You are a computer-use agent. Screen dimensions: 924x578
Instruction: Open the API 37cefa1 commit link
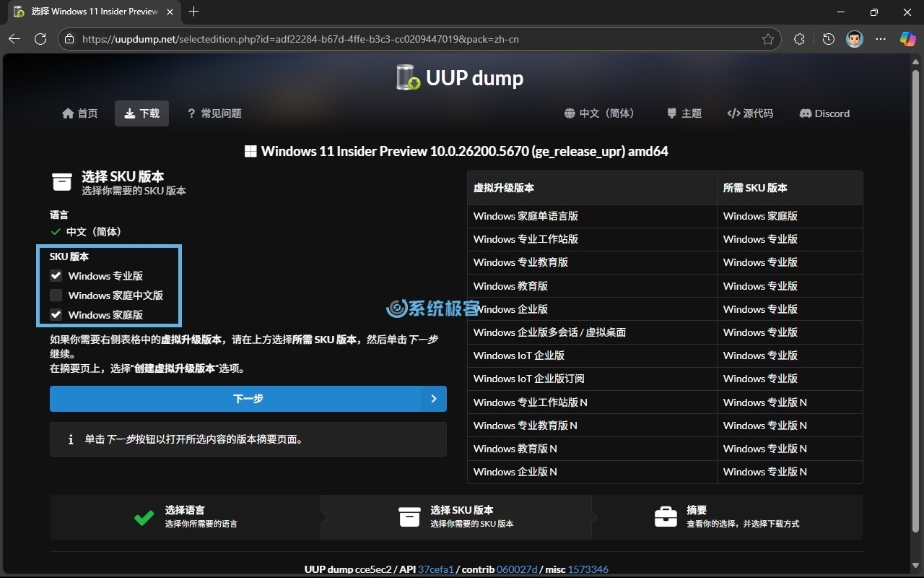coord(436,569)
